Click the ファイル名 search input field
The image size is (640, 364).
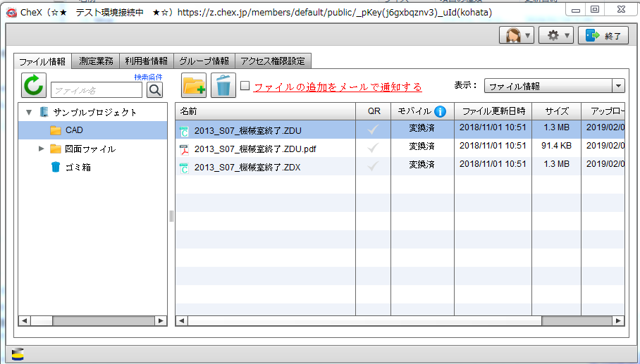(97, 90)
